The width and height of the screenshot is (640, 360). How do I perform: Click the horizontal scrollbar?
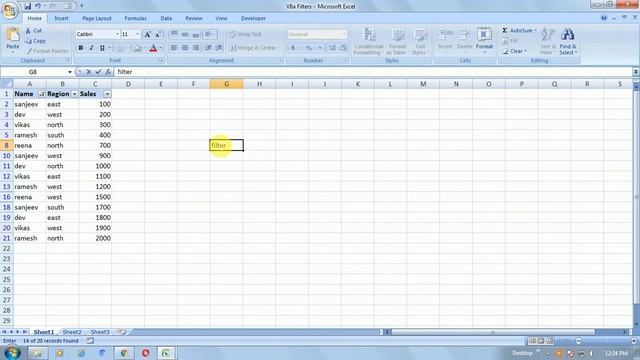493,332
